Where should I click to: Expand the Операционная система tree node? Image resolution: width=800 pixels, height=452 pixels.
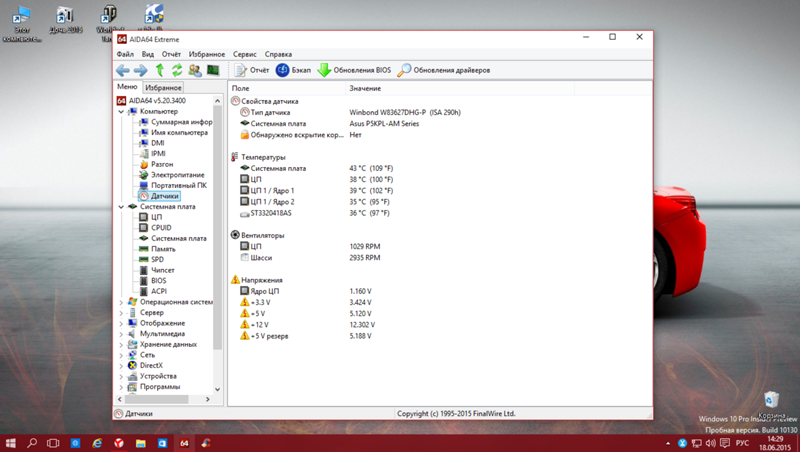tap(121, 302)
